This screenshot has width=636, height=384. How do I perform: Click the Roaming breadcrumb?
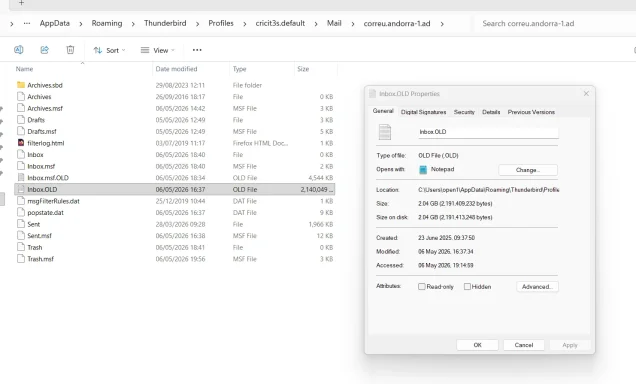tap(107, 24)
